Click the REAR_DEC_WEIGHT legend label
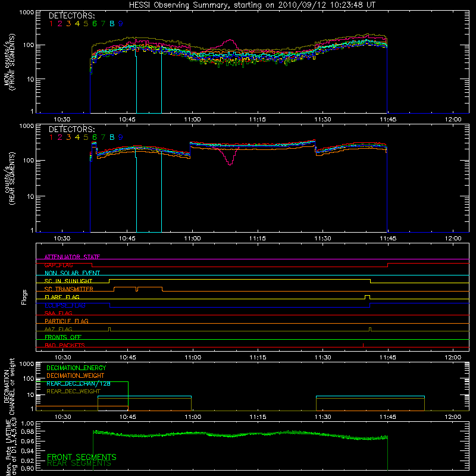Screen dimensions: 476x476 coord(73,392)
